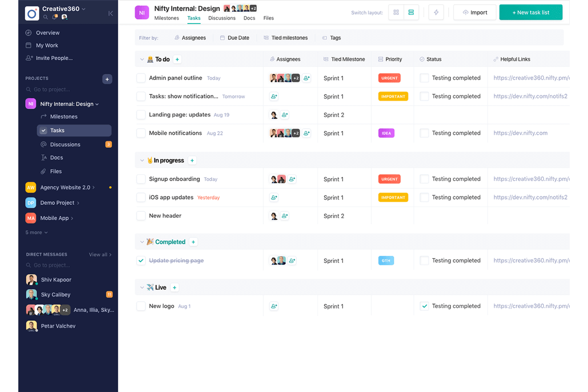Add an assignee to the New header task
This screenshot has height=392, width=588.
click(x=284, y=216)
